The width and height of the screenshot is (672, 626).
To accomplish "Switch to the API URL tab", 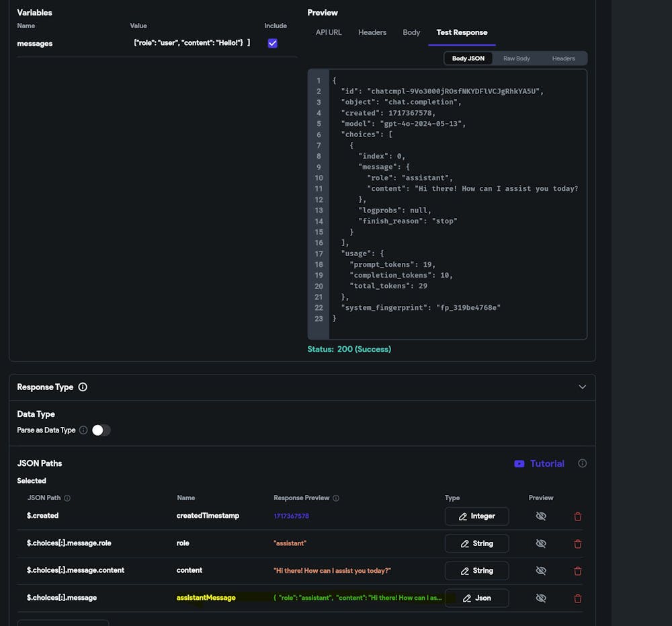I will coord(329,32).
